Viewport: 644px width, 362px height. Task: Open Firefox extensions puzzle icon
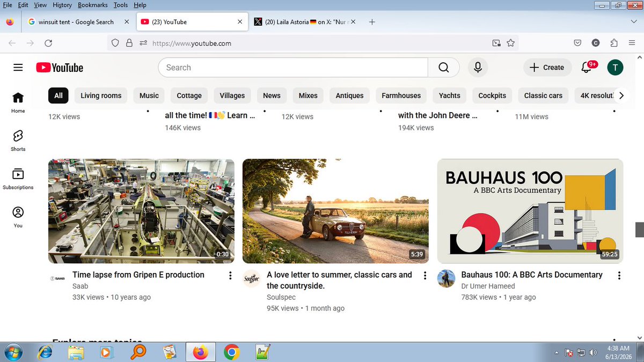pos(614,43)
